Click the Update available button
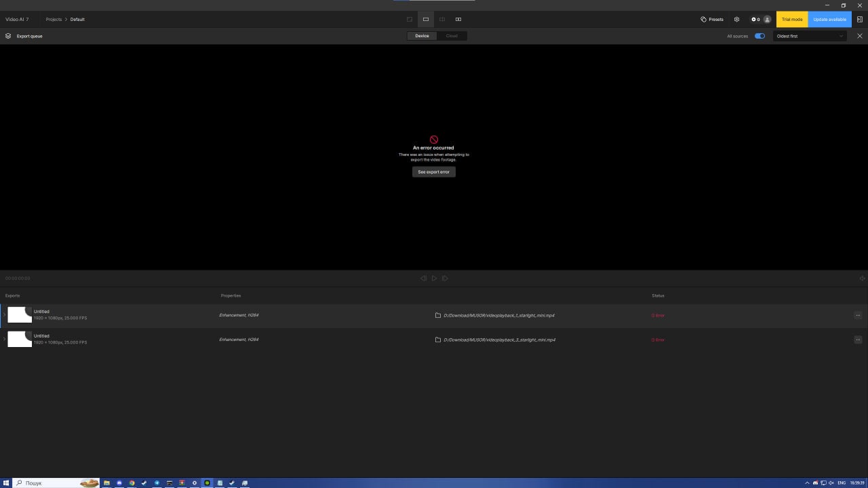 829,20
